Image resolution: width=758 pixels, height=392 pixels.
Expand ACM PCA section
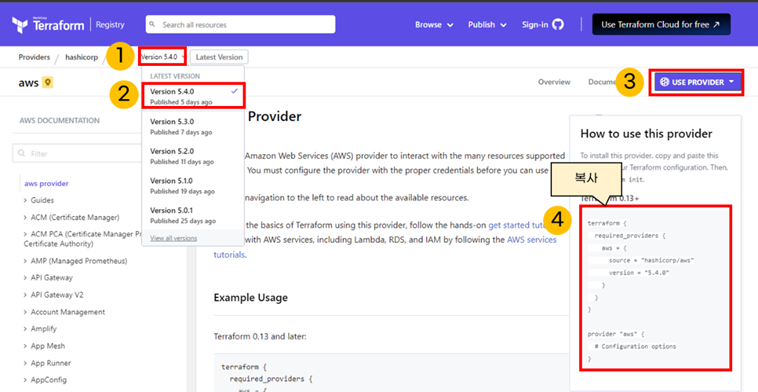[x=82, y=239]
